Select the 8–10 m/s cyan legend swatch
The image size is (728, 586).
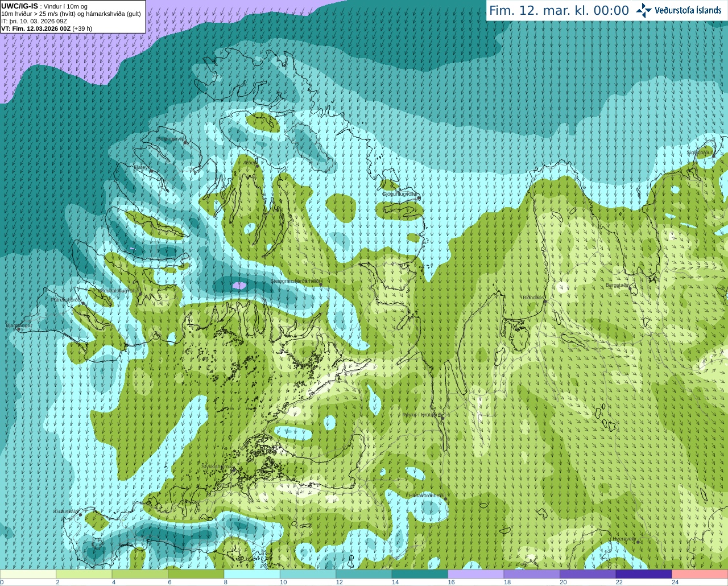252,574
